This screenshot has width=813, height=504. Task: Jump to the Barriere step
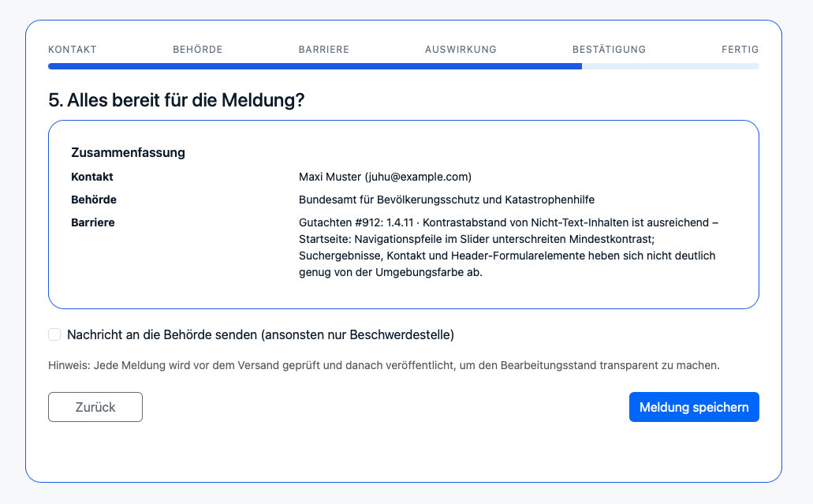[x=323, y=50]
